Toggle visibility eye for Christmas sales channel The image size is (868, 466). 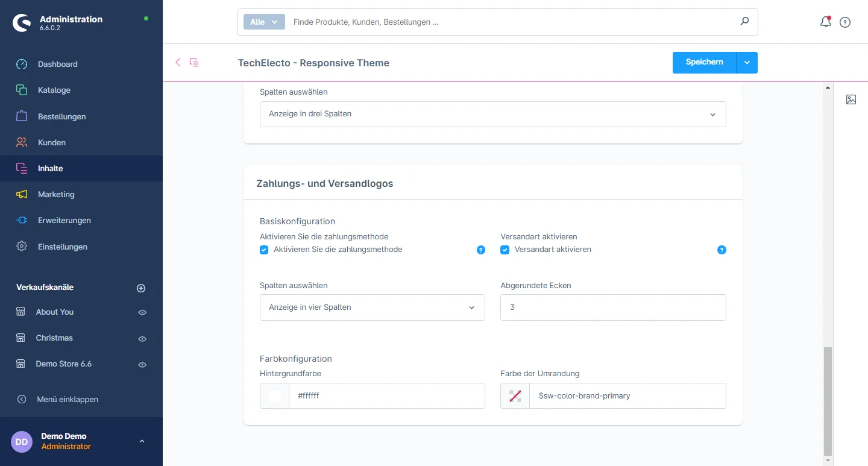pyautogui.click(x=142, y=339)
